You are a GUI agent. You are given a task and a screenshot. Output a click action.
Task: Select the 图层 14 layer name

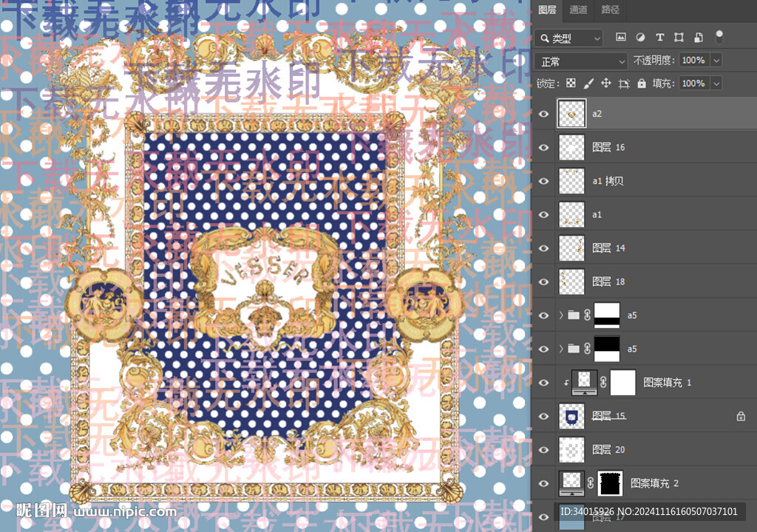coord(608,248)
